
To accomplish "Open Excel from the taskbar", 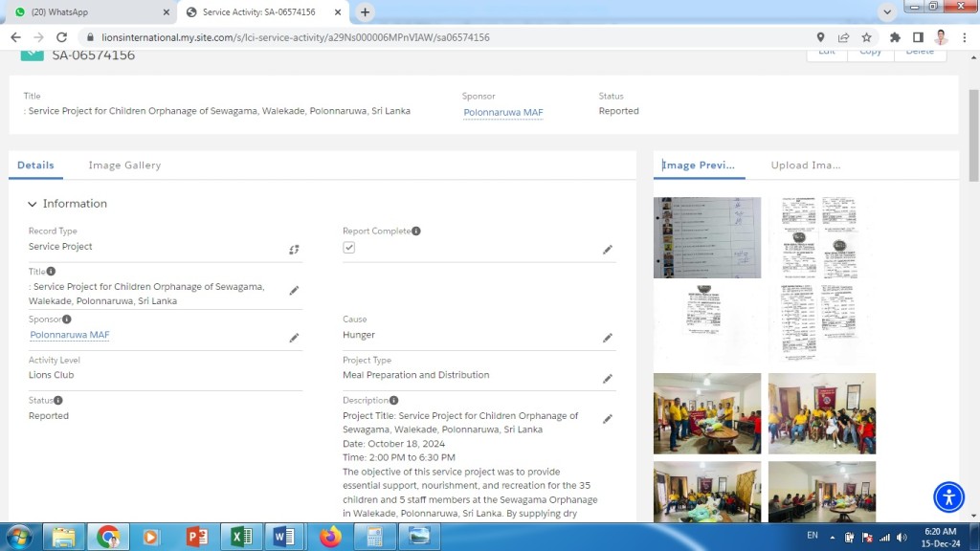I will (x=241, y=538).
